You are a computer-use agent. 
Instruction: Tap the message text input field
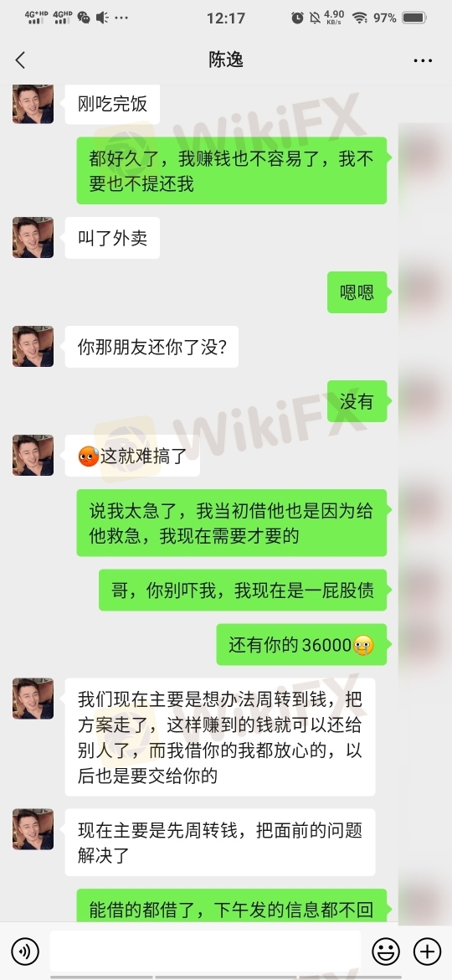point(205,952)
